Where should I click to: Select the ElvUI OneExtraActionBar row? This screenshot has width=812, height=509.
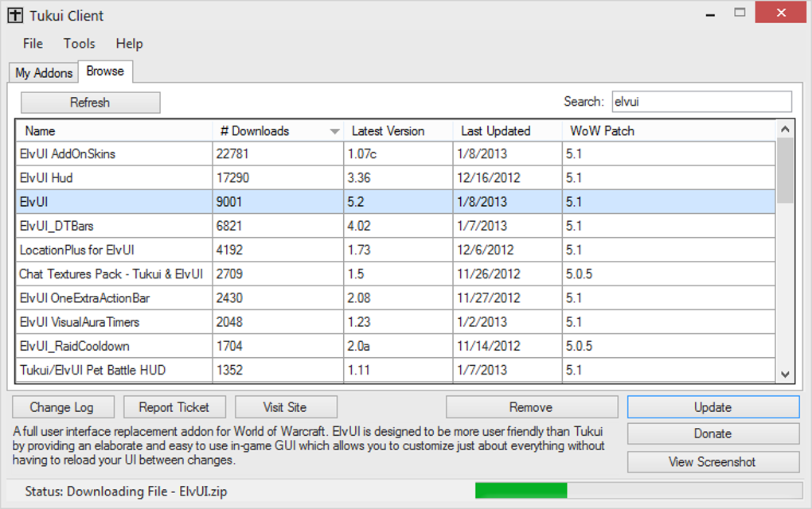click(x=396, y=298)
